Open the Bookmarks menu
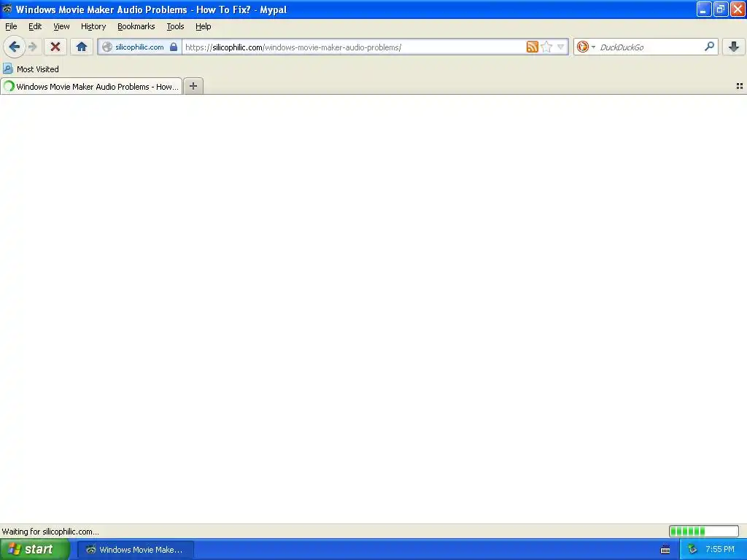Viewport: 747px width, 560px height. pos(136,26)
